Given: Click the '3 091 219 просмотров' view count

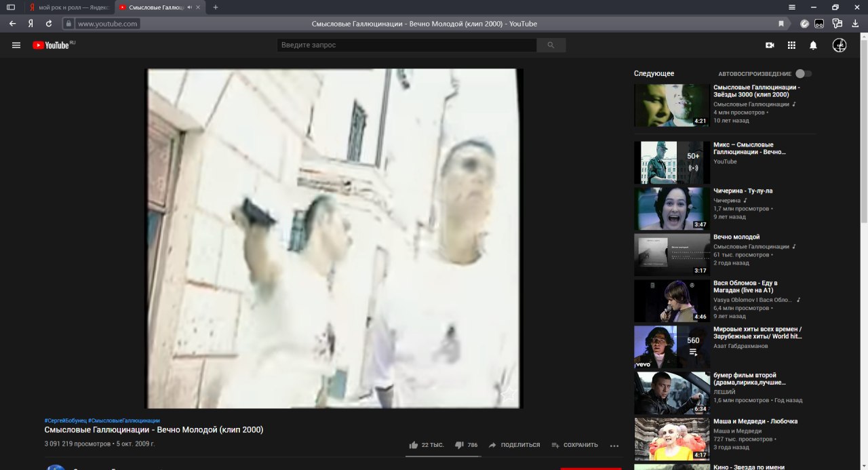Looking at the screenshot, I should coord(77,444).
